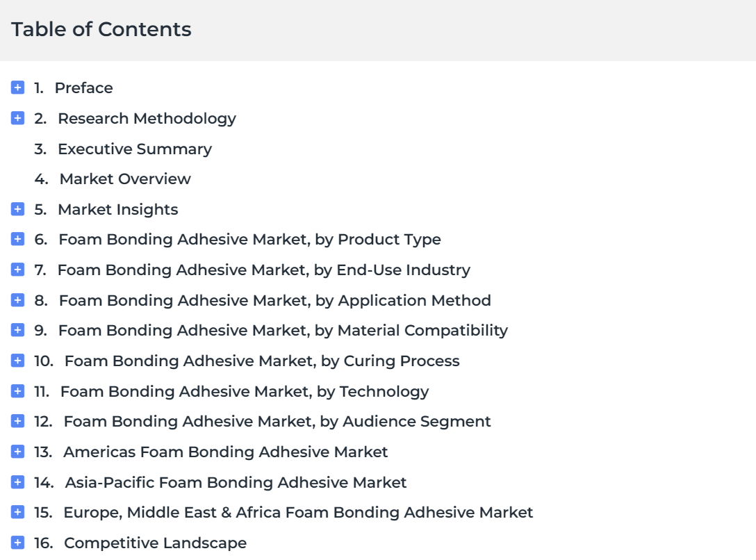Expand Asia-Pacific market section plus icon

coord(18,482)
